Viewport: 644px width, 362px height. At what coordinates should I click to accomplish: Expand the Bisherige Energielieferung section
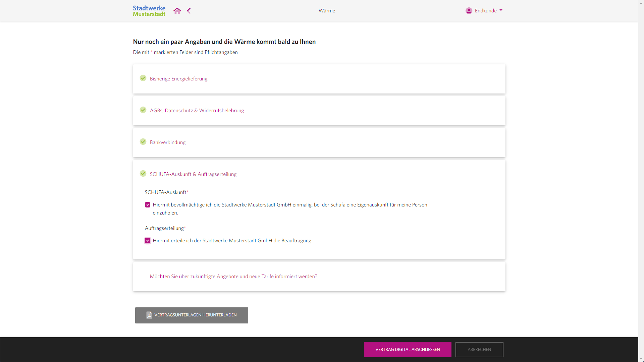178,79
